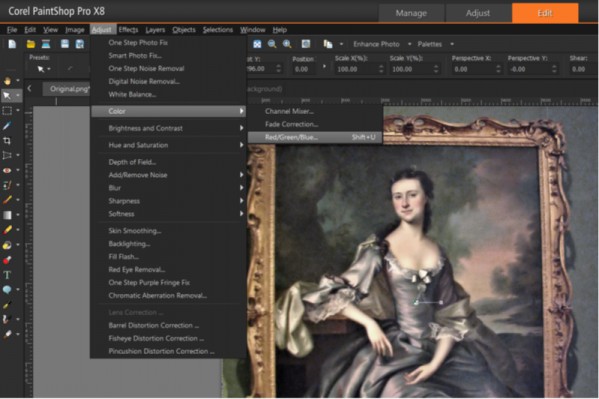Image resolution: width=599 pixels, height=399 pixels.
Task: Open the Selections menu
Action: [x=218, y=29]
